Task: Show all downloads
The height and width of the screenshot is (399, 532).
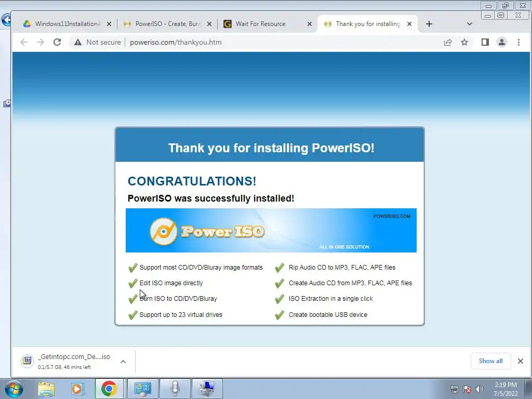Action: point(490,361)
